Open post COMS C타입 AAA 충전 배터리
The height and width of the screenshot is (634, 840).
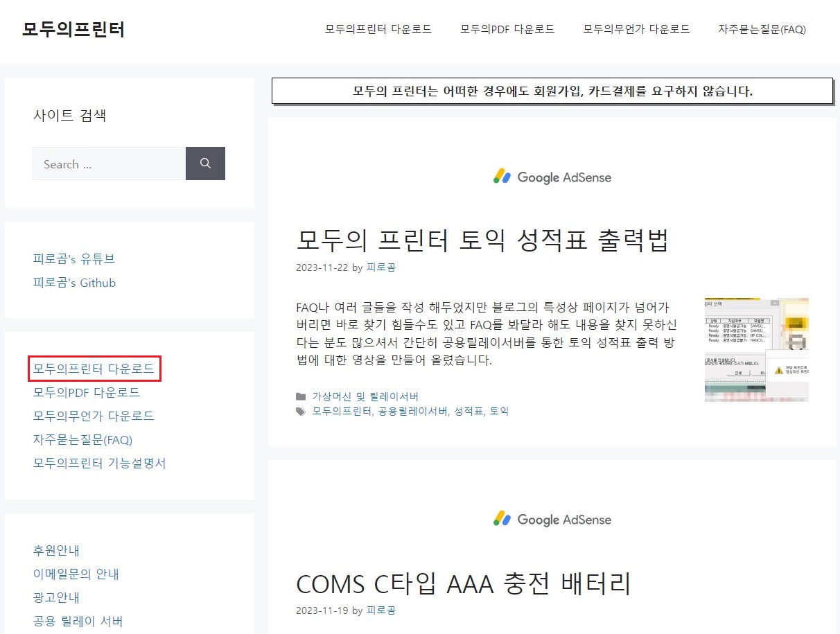click(464, 583)
